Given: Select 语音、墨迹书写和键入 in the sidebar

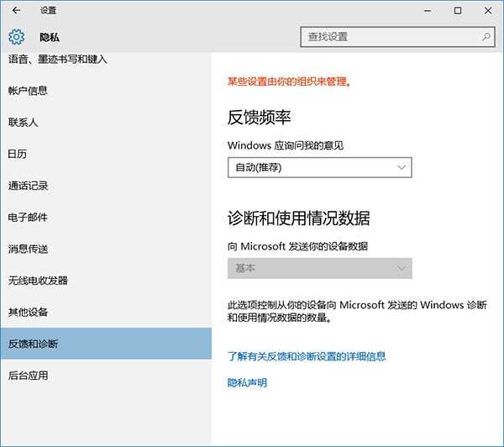Looking at the screenshot, I should click(x=58, y=60).
